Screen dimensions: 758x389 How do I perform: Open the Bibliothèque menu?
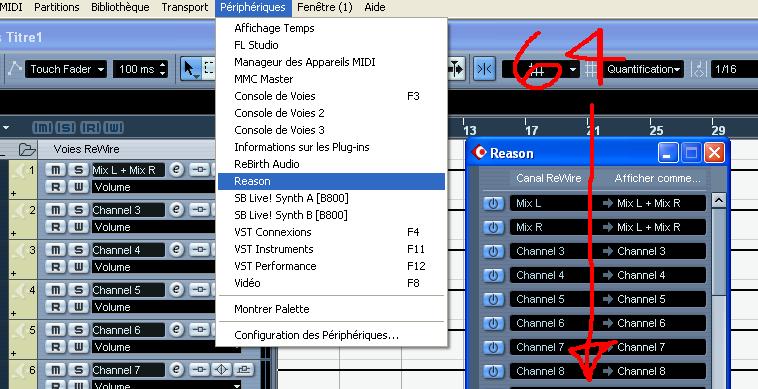120,7
